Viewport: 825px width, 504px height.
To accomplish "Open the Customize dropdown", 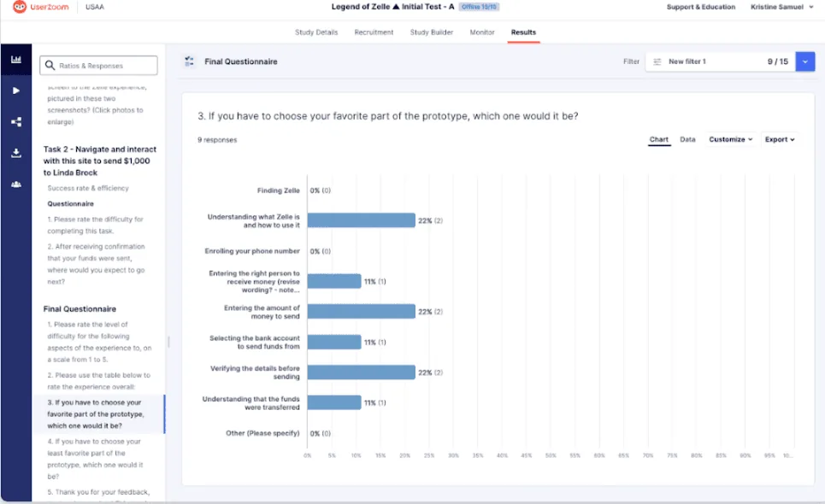I will (x=730, y=139).
